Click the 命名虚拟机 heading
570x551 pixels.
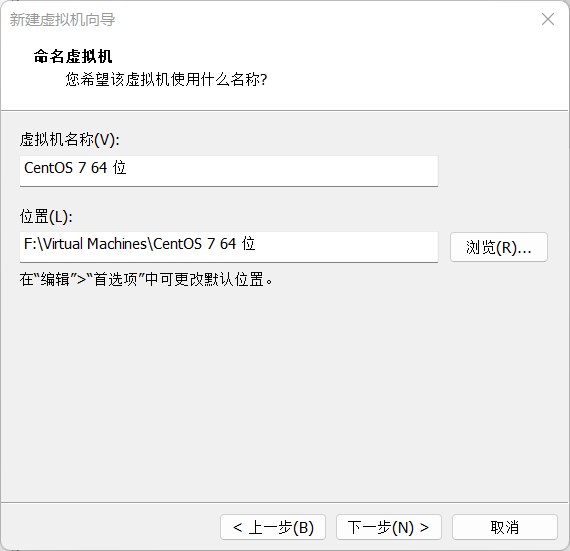click(73, 56)
